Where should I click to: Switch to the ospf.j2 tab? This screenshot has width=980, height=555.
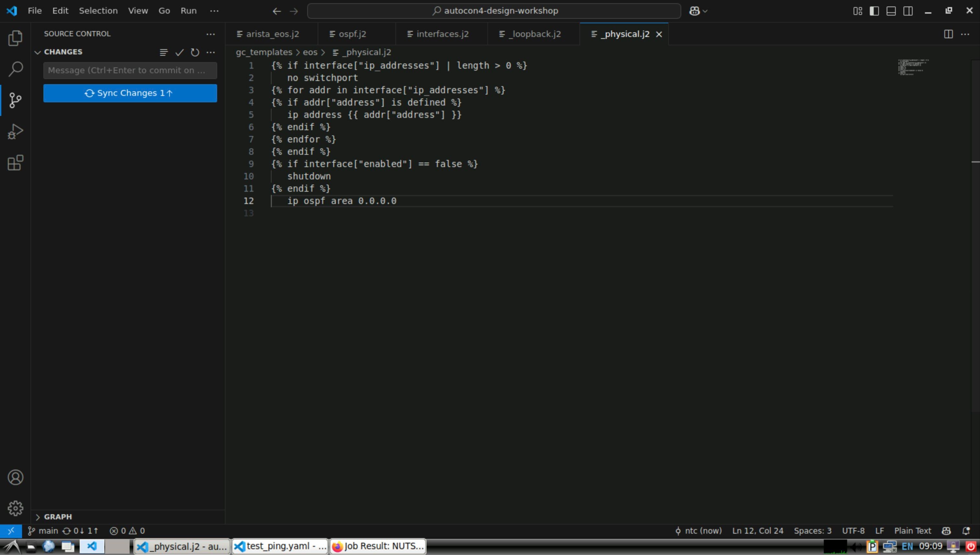352,34
